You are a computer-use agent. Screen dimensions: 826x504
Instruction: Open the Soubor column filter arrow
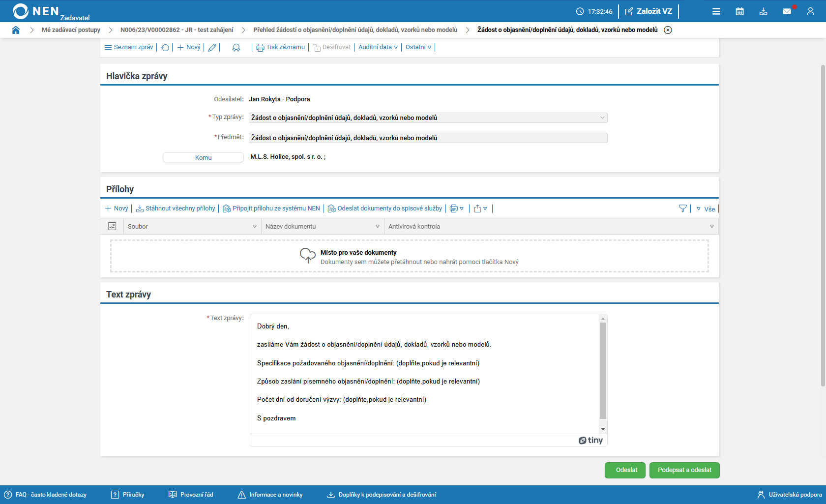[x=255, y=227]
